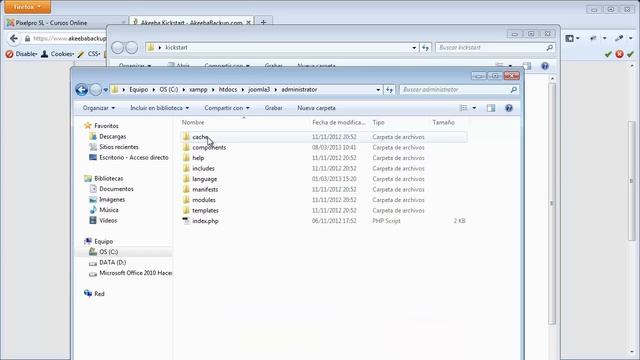Click OS (C:) breadcrumb segment

click(169, 89)
